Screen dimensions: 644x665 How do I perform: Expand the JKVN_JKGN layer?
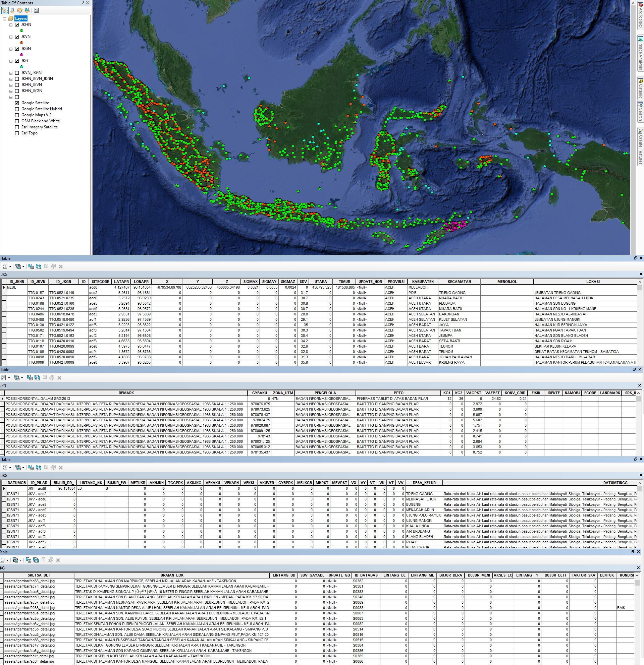tap(10, 73)
